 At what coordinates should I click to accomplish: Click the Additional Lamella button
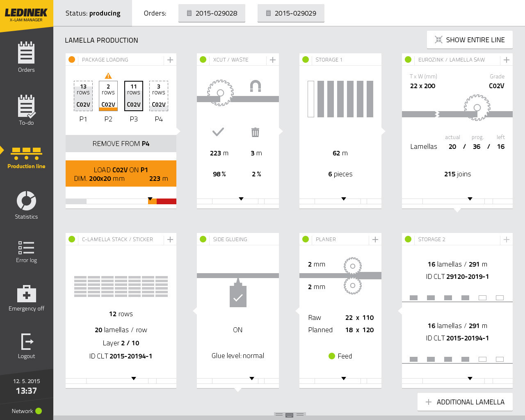[x=465, y=402]
